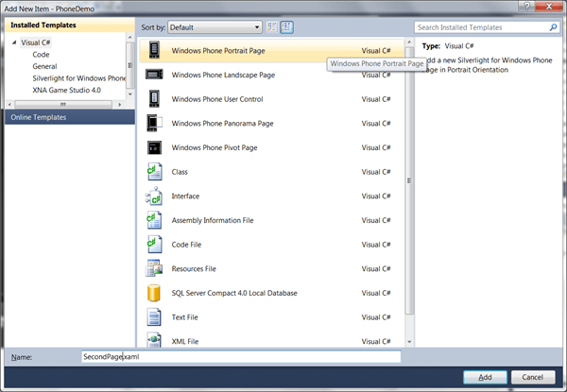Open the Sort by dropdown
Viewport: 567px width, 392px height.
coord(215,27)
